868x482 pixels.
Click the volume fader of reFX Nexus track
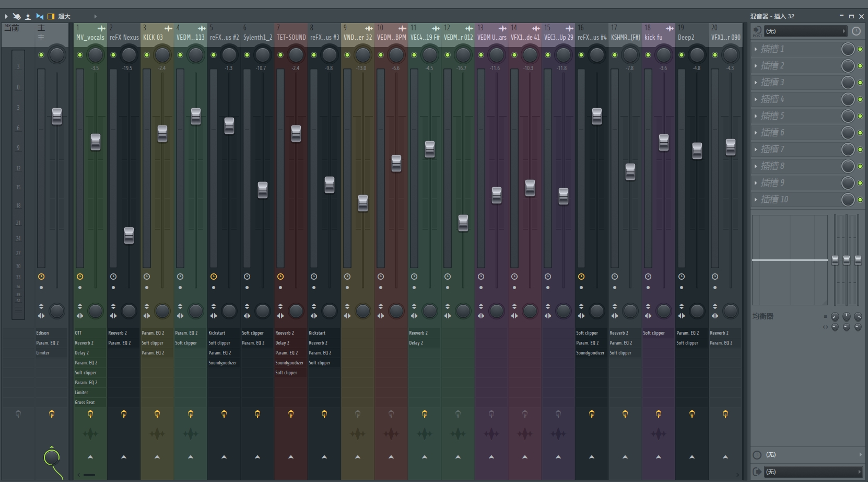[129, 235]
